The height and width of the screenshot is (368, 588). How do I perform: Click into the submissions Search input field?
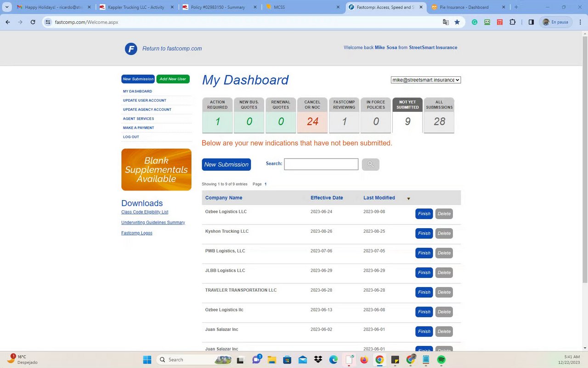pos(321,164)
